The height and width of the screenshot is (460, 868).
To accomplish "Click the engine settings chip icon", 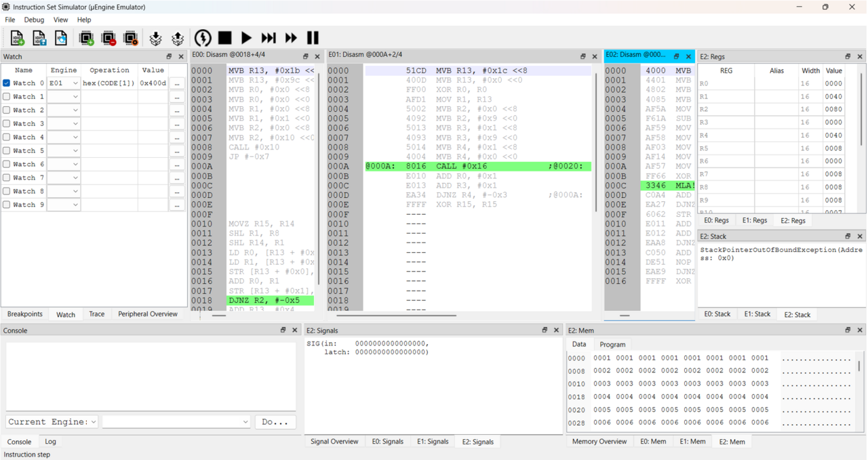I will coord(131,38).
